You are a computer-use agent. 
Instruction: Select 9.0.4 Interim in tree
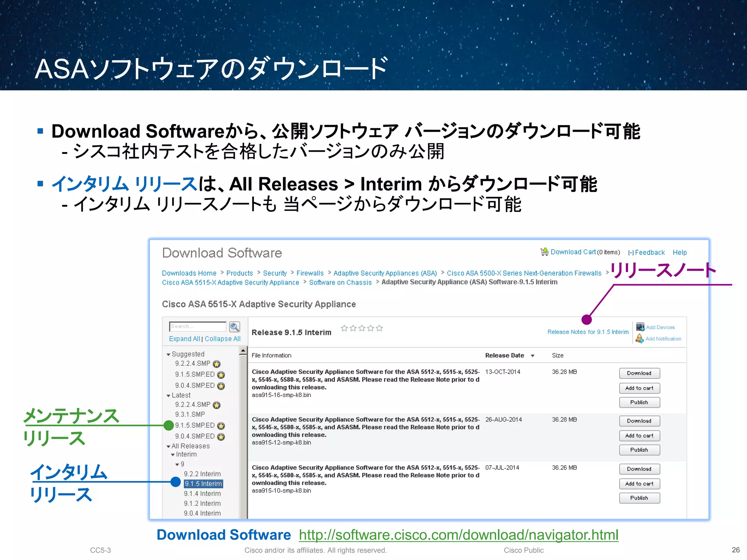pos(202,513)
